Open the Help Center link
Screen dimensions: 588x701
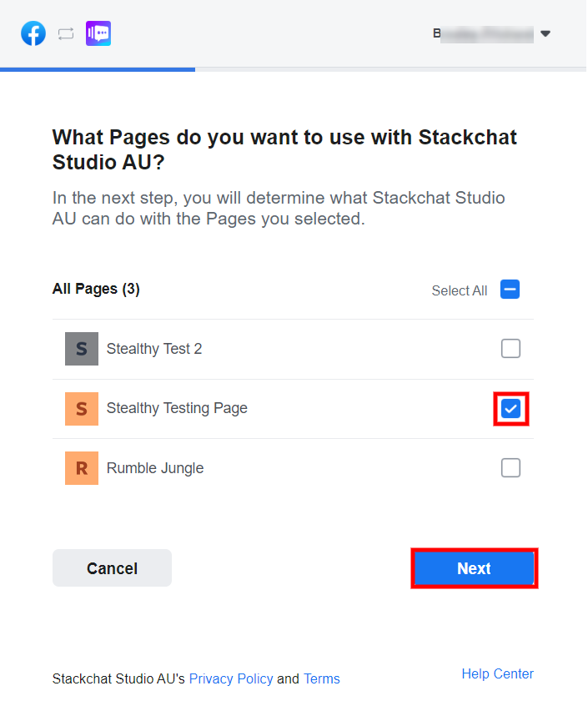[497, 673]
